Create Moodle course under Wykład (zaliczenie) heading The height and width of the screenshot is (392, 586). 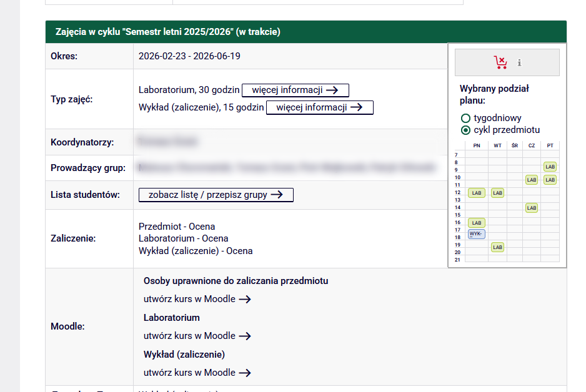(197, 373)
